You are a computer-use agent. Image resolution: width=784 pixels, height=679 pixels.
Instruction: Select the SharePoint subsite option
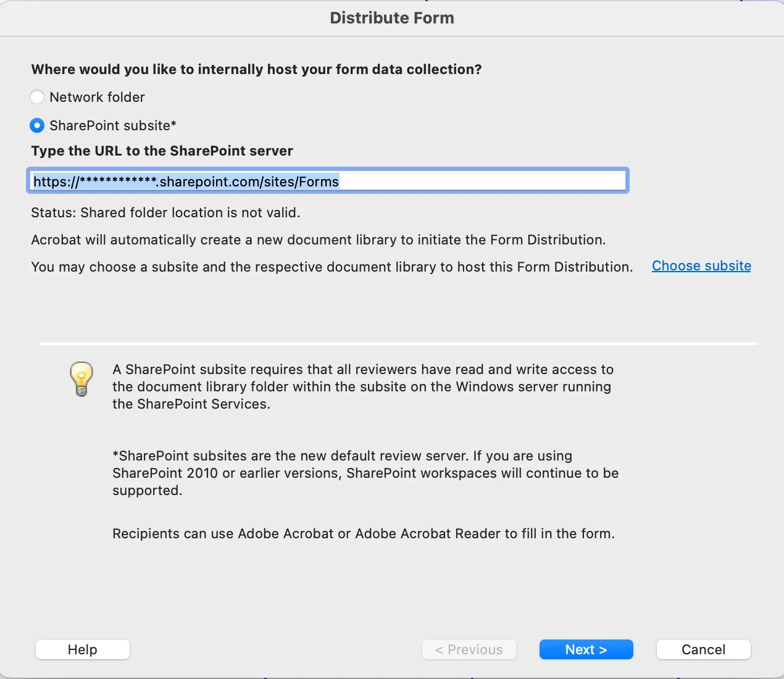coord(37,125)
